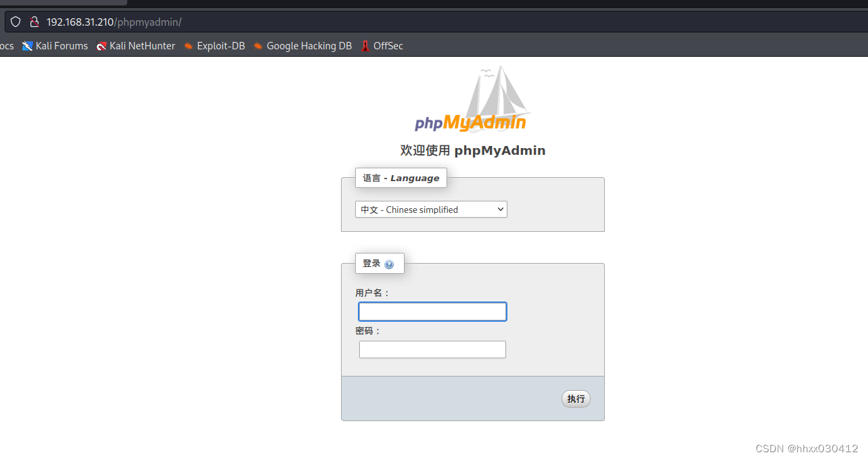Image resolution: width=868 pixels, height=459 pixels.
Task: Click the 密码 label text
Action: pos(368,331)
